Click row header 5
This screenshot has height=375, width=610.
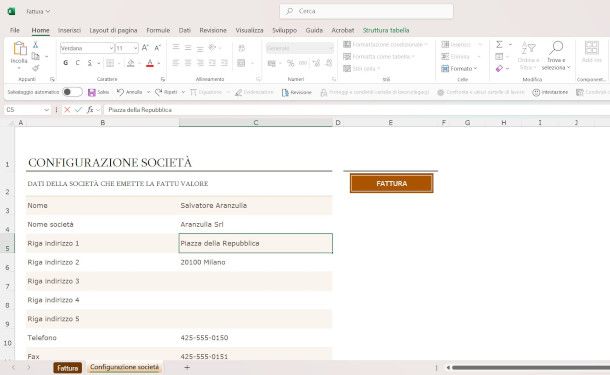pyautogui.click(x=7, y=244)
